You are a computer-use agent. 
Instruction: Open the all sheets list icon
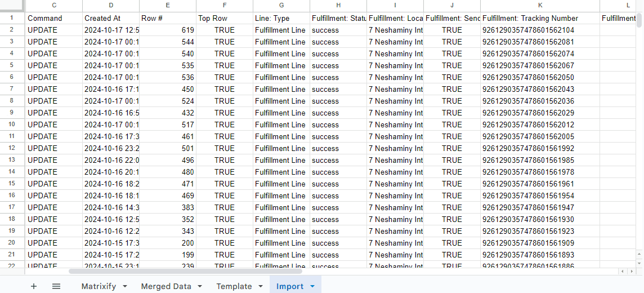click(56, 286)
